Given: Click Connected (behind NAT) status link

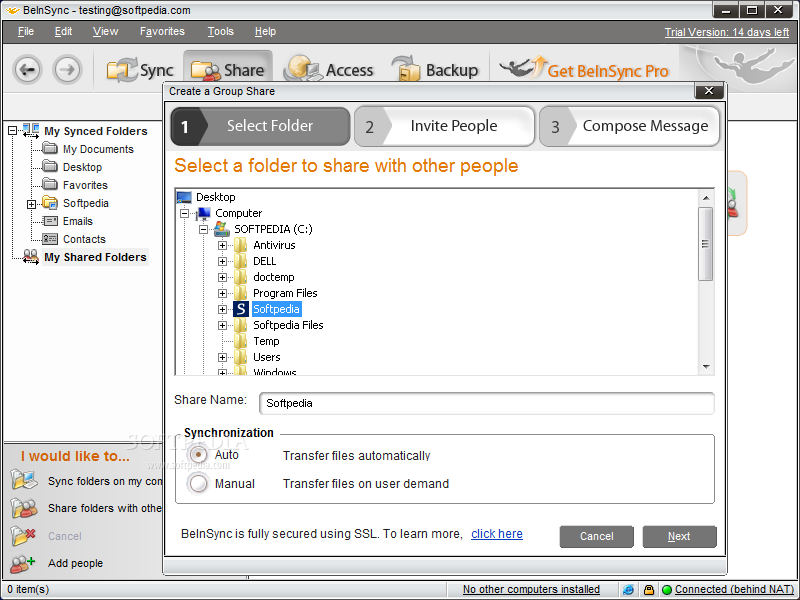Looking at the screenshot, I should tap(734, 589).
